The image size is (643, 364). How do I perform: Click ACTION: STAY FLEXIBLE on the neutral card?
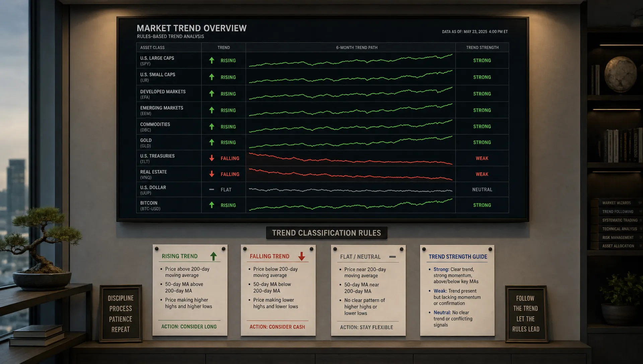[367, 327]
